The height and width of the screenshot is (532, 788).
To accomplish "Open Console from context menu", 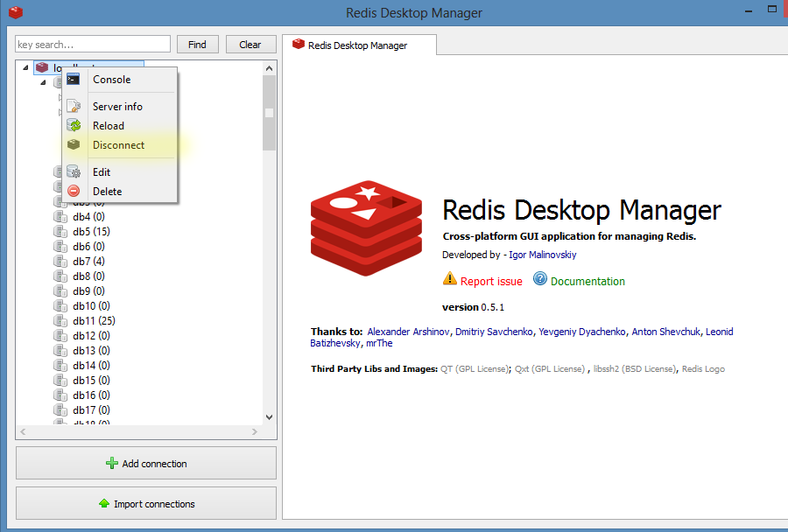I will point(120,80).
